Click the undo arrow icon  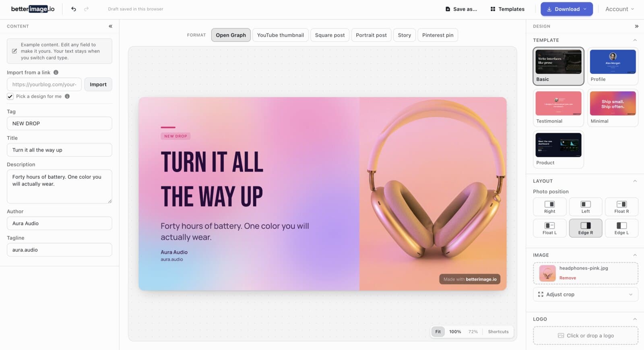point(73,9)
